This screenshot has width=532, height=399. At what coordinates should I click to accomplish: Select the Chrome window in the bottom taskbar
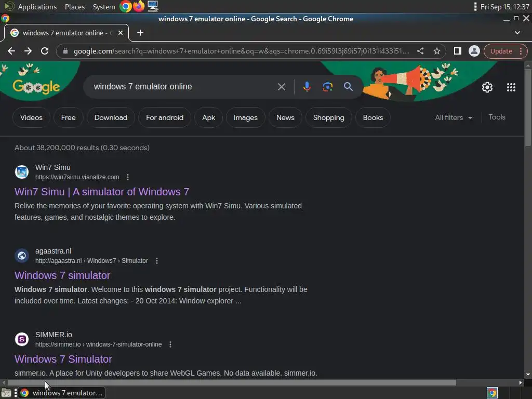pyautogui.click(x=61, y=393)
